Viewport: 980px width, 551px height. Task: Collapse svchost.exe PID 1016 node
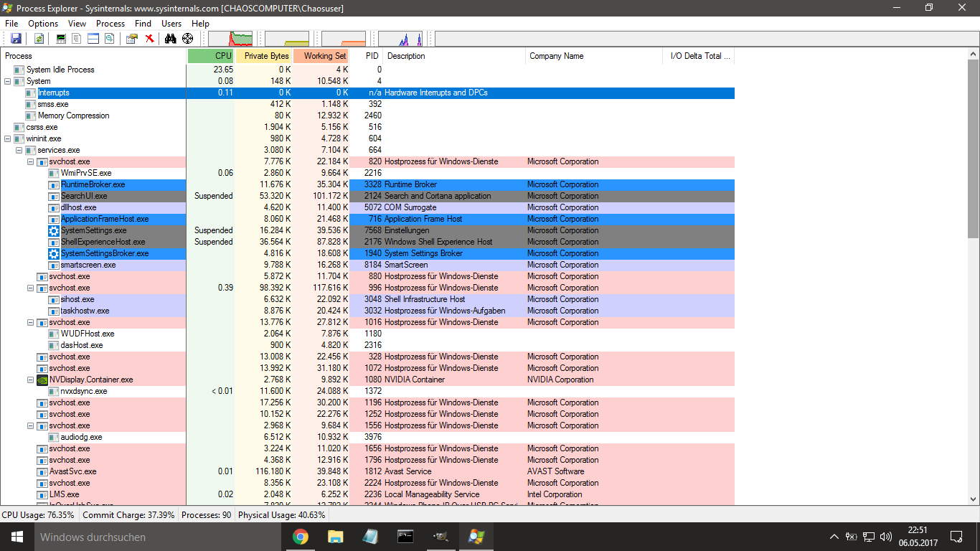click(x=30, y=322)
